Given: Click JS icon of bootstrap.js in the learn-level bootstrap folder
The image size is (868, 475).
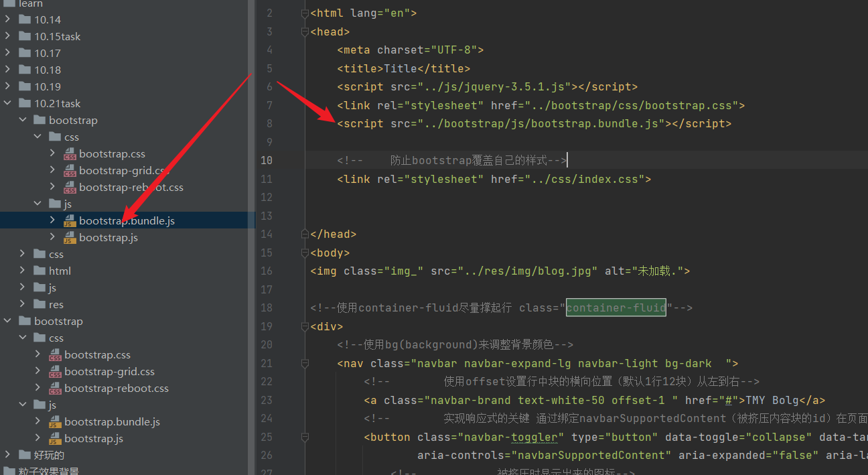Looking at the screenshot, I should coord(55,439).
